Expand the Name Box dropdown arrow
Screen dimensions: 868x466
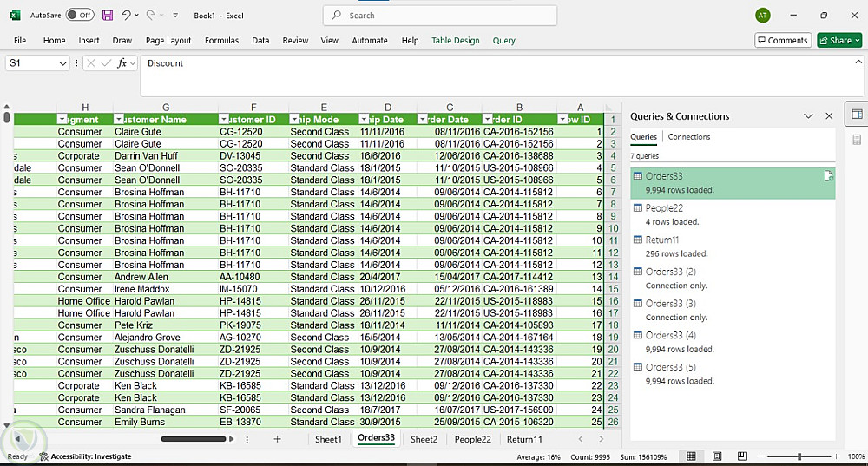tap(62, 63)
